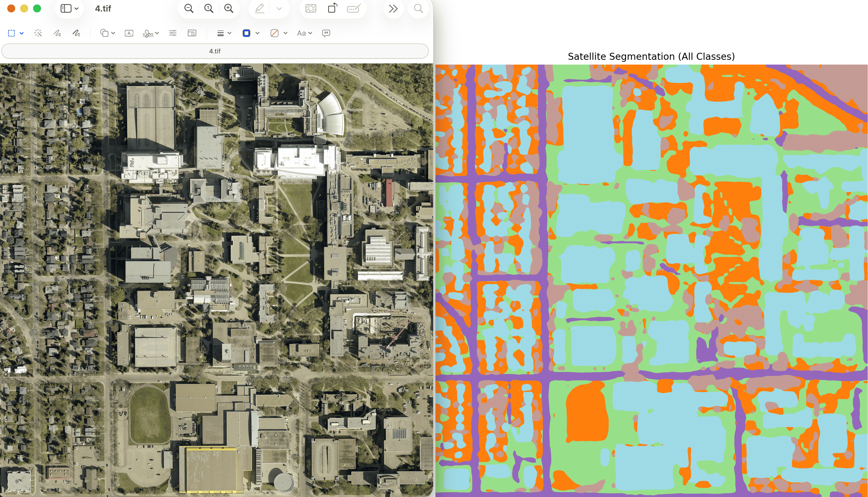Select the thicker Draw pen tool
The height and width of the screenshot is (497, 868).
pyautogui.click(x=76, y=33)
